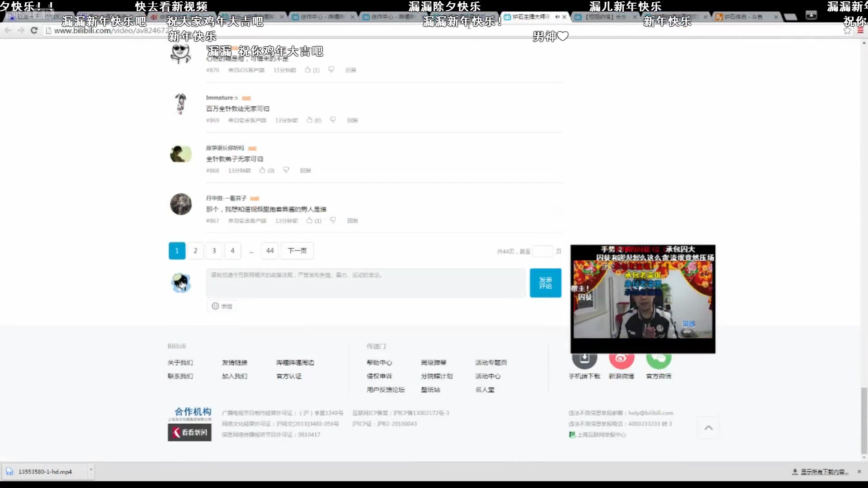Click the back-to-top arrow button
Viewport: 868px width, 488px height.
(708, 427)
